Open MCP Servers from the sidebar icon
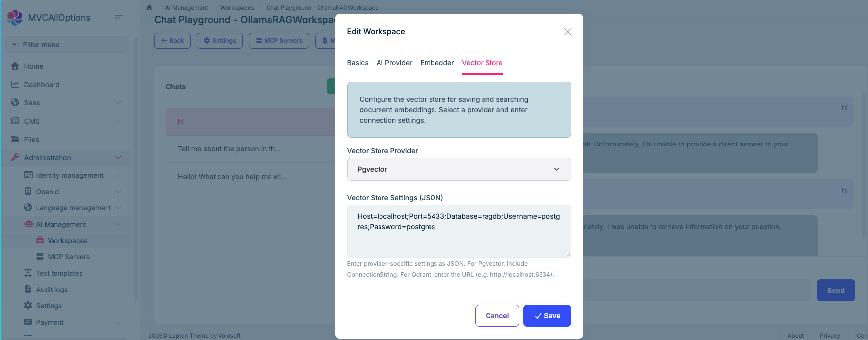Viewport: 868px width, 340px height. tap(40, 257)
